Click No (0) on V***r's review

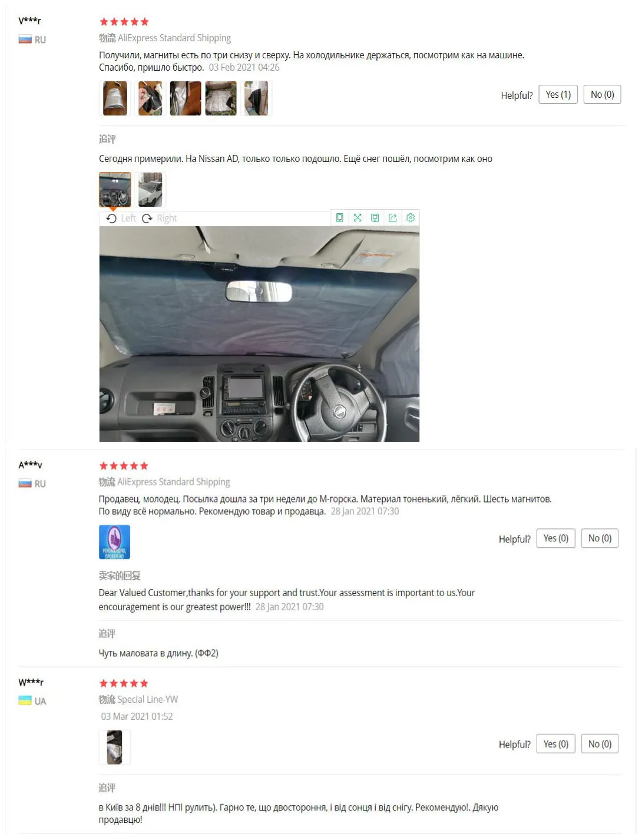(x=602, y=94)
